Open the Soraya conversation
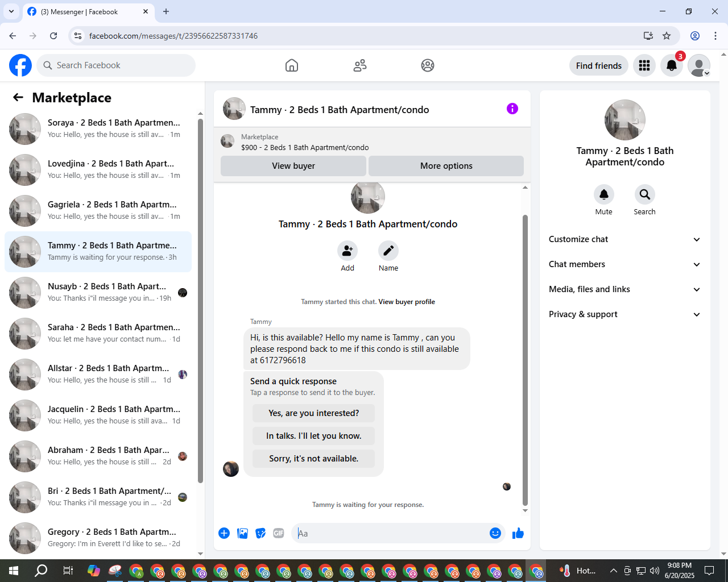 pyautogui.click(x=98, y=129)
